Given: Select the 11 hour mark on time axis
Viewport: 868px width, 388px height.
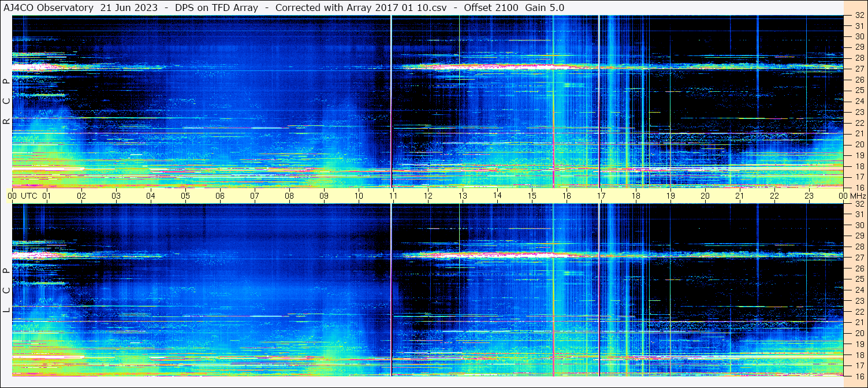Looking at the screenshot, I should [393, 196].
